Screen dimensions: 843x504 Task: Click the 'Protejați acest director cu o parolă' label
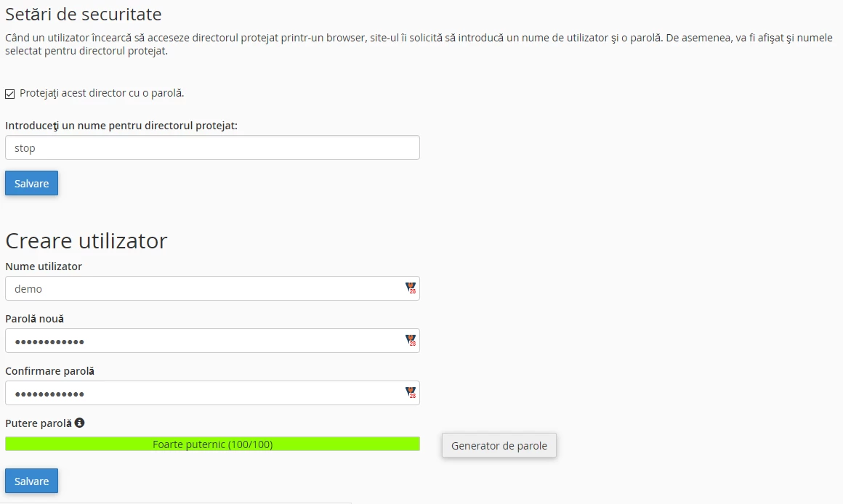(102, 93)
